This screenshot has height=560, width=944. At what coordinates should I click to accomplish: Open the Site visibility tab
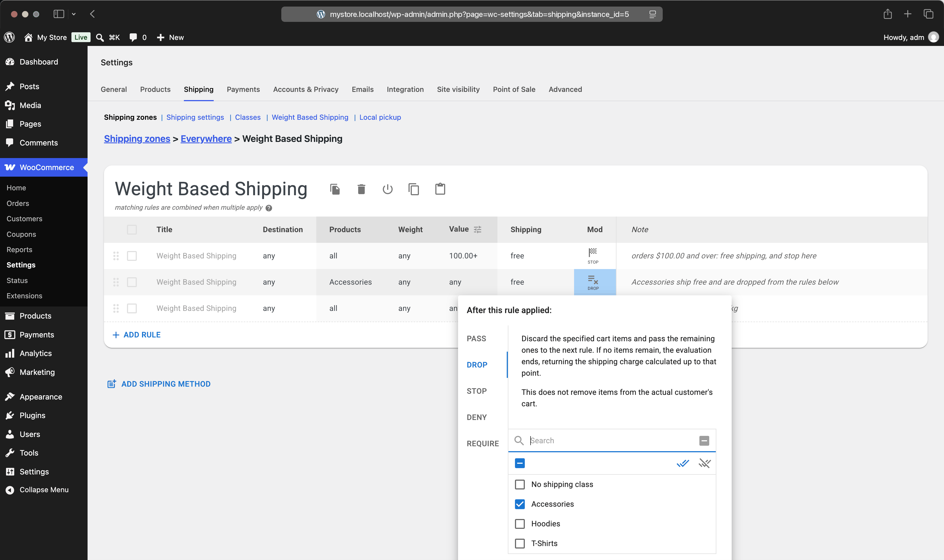click(x=458, y=89)
